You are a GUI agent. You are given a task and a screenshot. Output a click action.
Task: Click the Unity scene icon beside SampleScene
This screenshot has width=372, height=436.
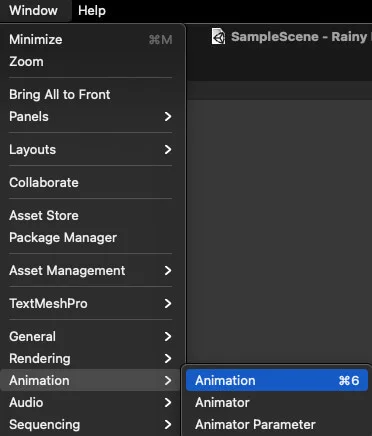coord(219,36)
